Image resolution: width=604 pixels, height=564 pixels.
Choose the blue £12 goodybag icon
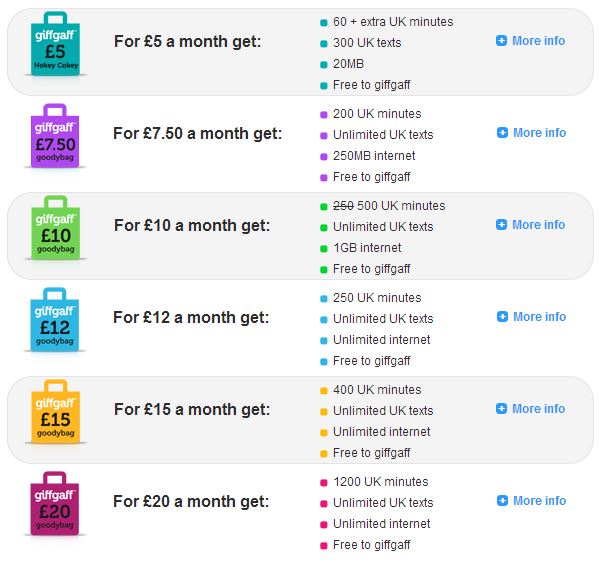click(55, 319)
